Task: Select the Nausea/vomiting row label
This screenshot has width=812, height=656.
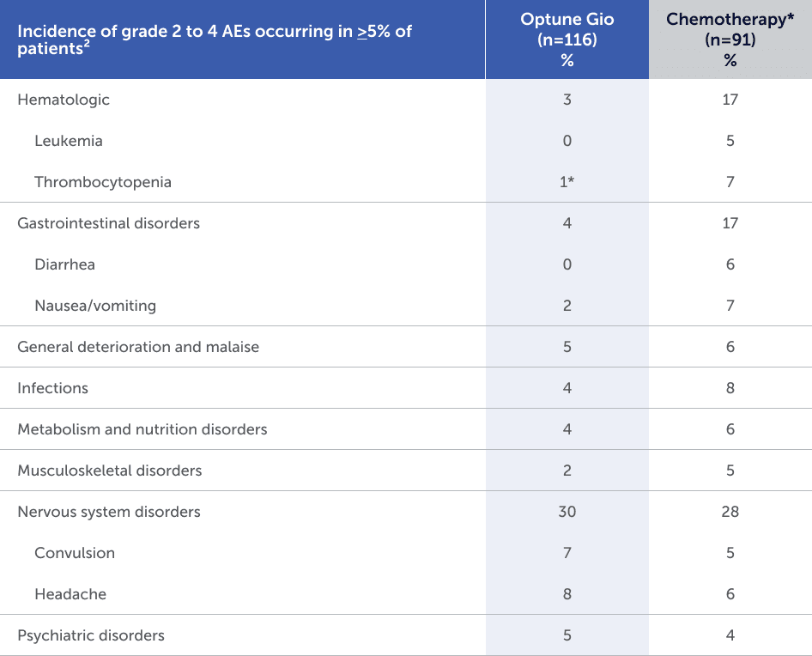Action: pos(95,306)
